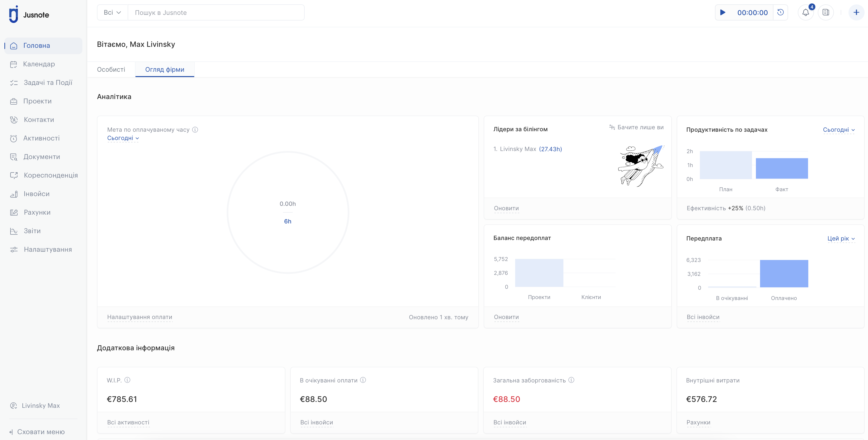Open Сьогодні dropdown in billable time goal
Screen dimensions: 868x440
tap(123, 138)
